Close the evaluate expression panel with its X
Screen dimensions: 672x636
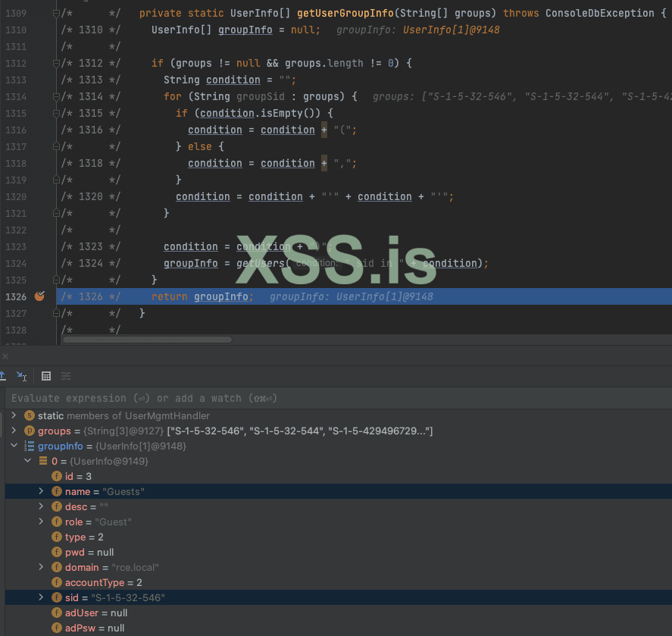tap(5, 356)
